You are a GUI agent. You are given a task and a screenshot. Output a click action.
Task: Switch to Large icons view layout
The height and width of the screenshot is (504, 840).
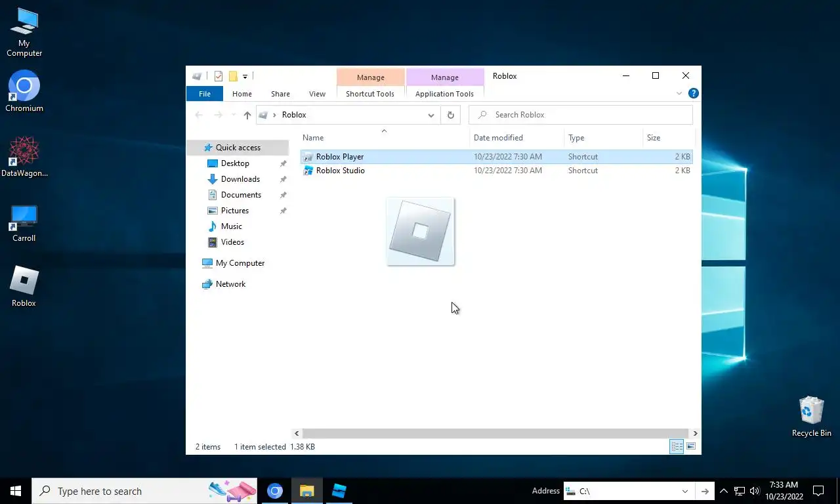pyautogui.click(x=690, y=447)
